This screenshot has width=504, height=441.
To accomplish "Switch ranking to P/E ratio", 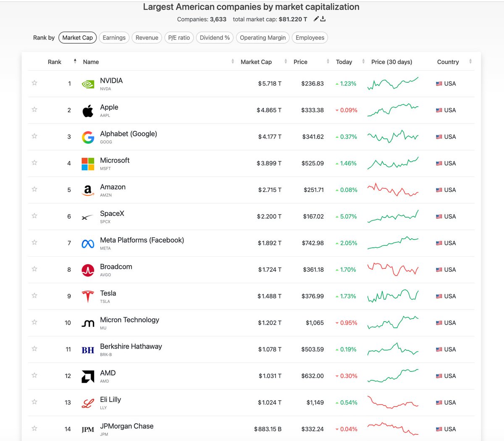I will pos(179,37).
